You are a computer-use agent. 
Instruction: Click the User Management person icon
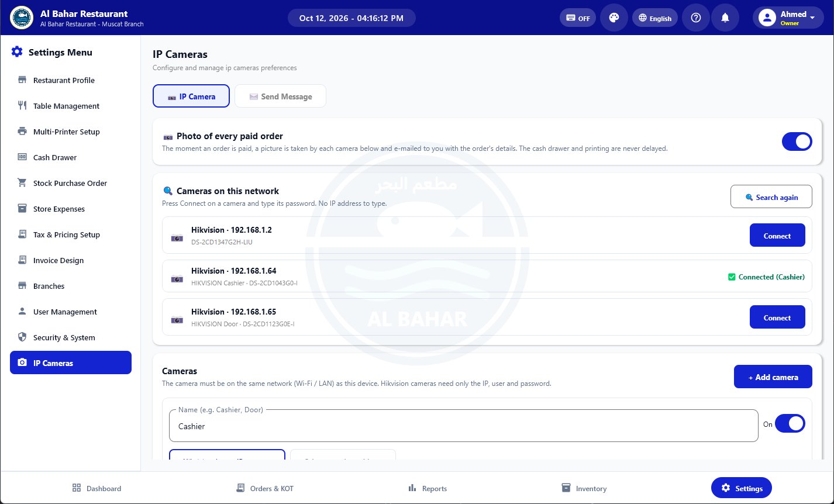pos(22,312)
